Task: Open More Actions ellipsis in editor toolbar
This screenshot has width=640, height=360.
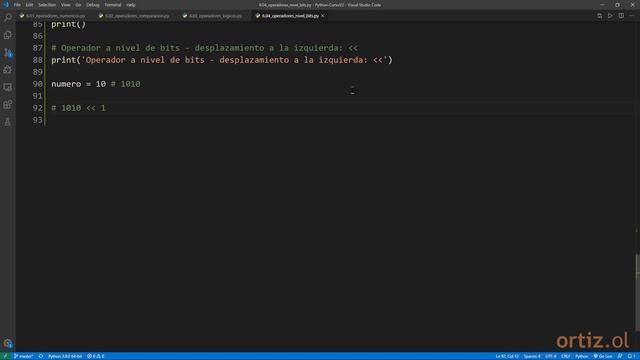Action: pos(631,16)
